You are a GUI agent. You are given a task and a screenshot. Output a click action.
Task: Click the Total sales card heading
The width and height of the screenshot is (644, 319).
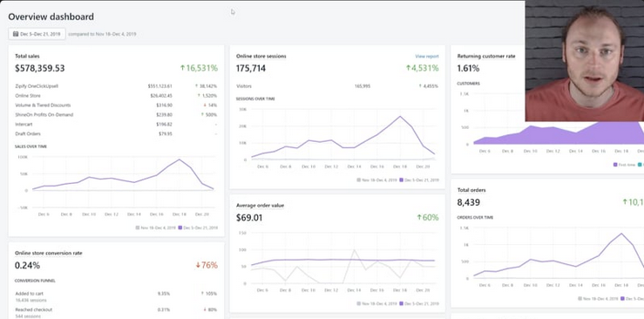coord(27,56)
